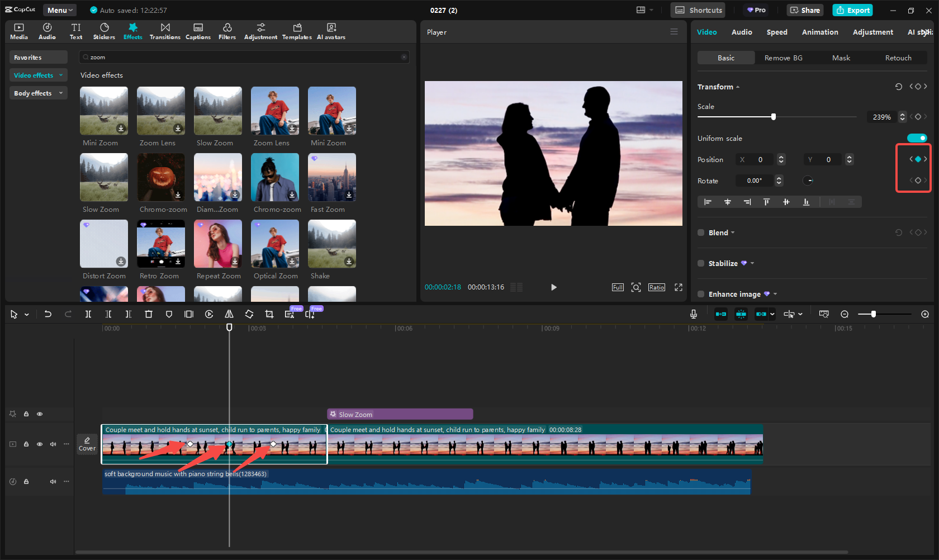Viewport: 939px width, 560px height.
Task: Zoom in on the timeline with the magnifier icon
Action: (925, 314)
